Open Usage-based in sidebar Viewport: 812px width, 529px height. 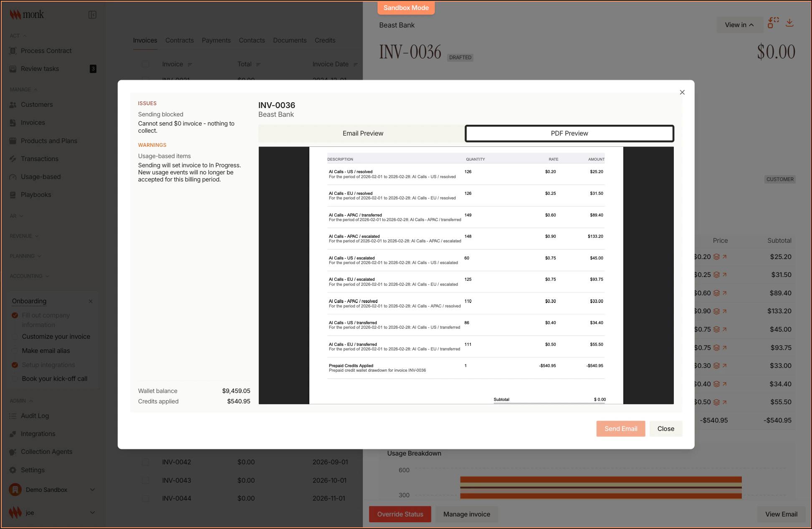pyautogui.click(x=35, y=177)
